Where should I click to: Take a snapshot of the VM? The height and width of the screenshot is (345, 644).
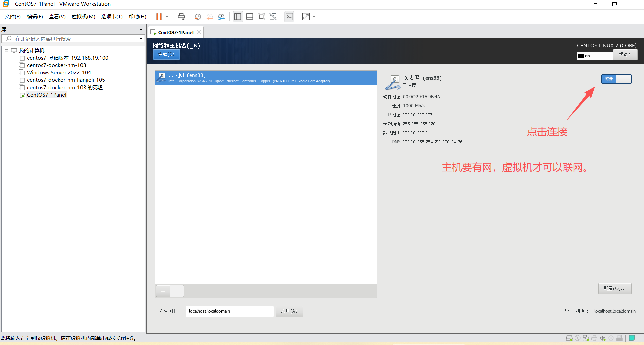(198, 17)
